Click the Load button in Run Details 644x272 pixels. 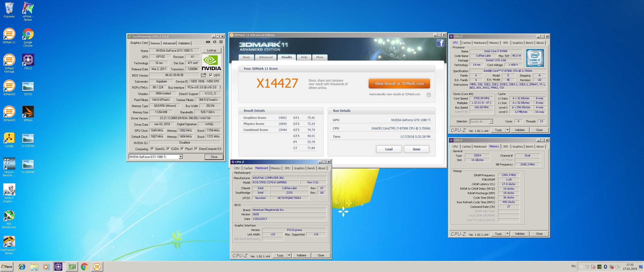pos(389,149)
